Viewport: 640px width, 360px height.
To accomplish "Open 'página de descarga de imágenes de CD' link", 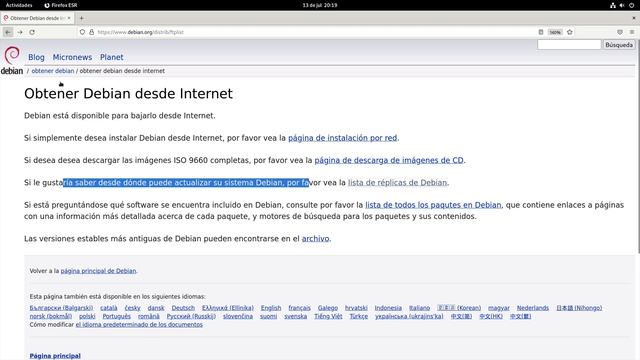I will pyautogui.click(x=389, y=160).
